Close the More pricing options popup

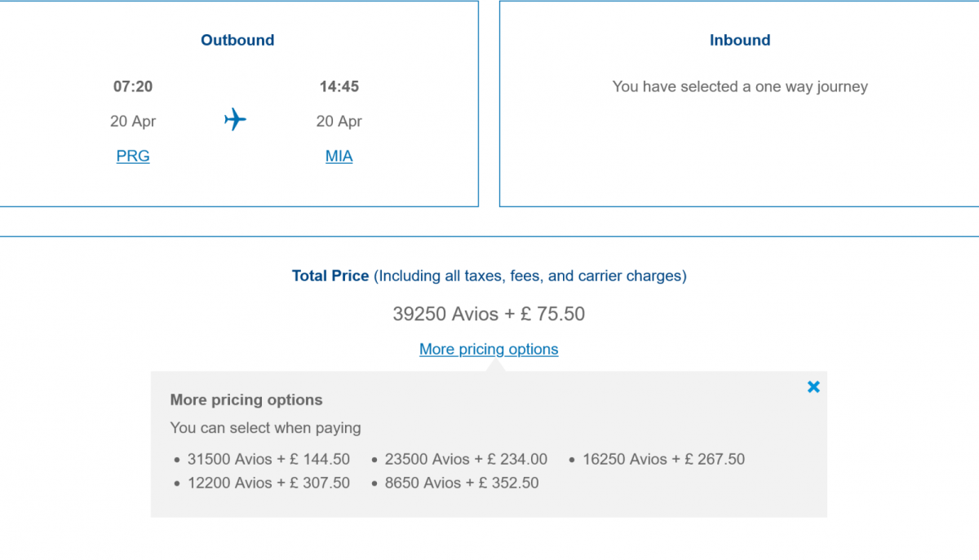[x=813, y=387]
